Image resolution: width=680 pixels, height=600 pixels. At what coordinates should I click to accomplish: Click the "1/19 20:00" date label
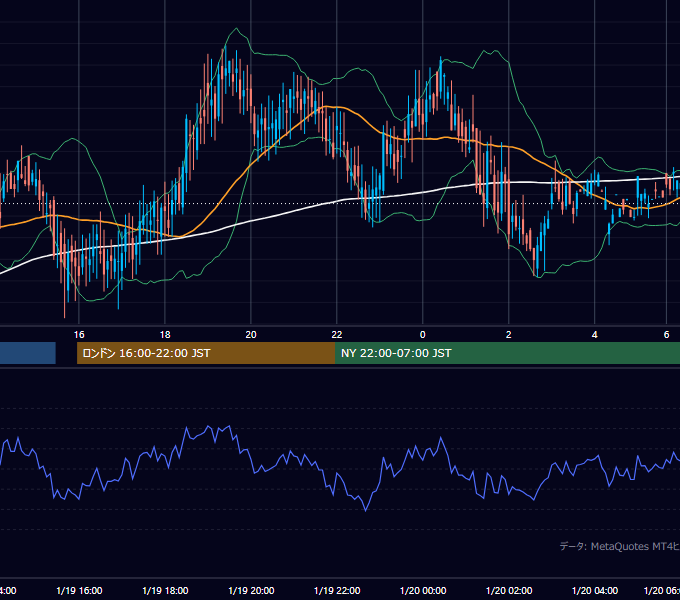[x=251, y=590]
